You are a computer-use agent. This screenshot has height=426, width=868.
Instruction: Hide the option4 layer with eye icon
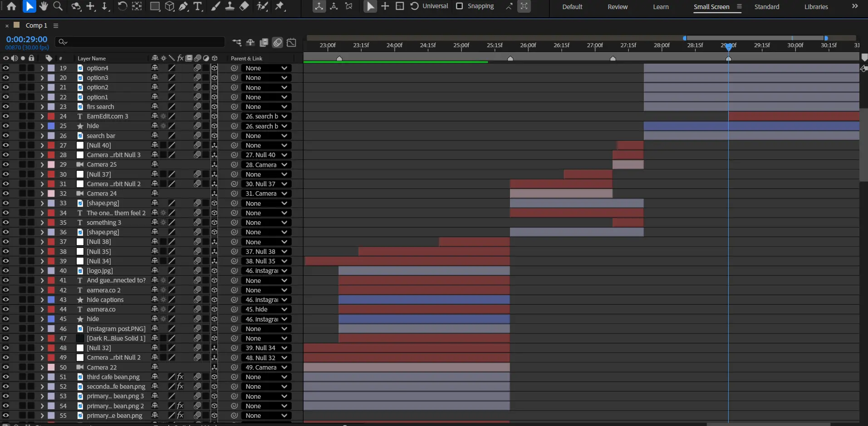pos(5,68)
